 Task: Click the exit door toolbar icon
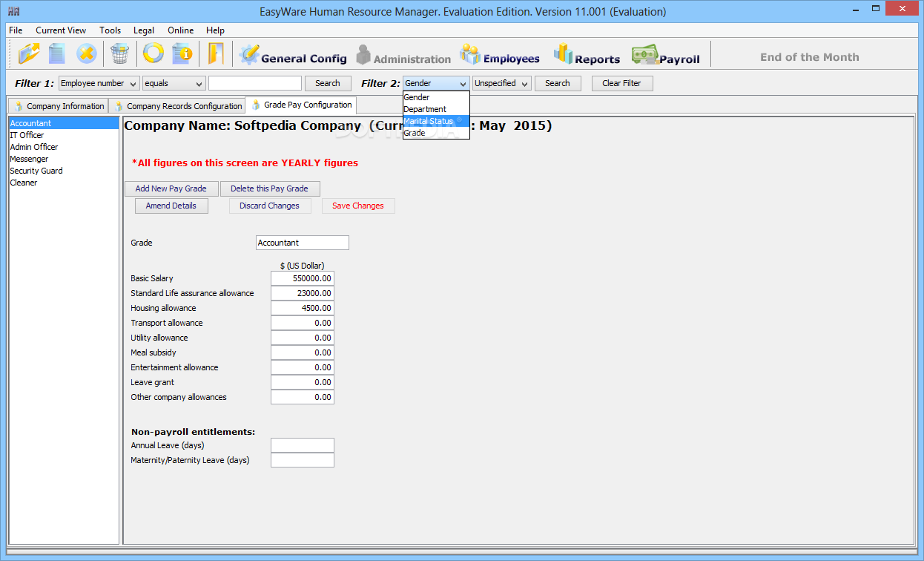tap(216, 53)
